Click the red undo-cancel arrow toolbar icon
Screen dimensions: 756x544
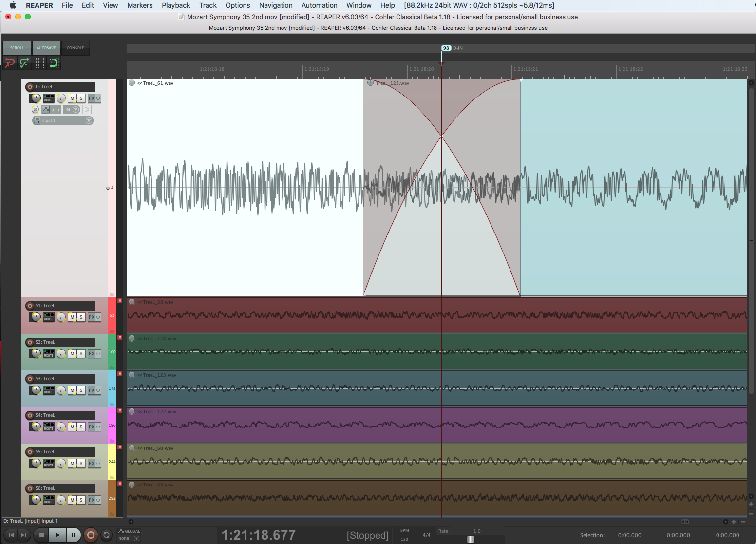(x=10, y=63)
